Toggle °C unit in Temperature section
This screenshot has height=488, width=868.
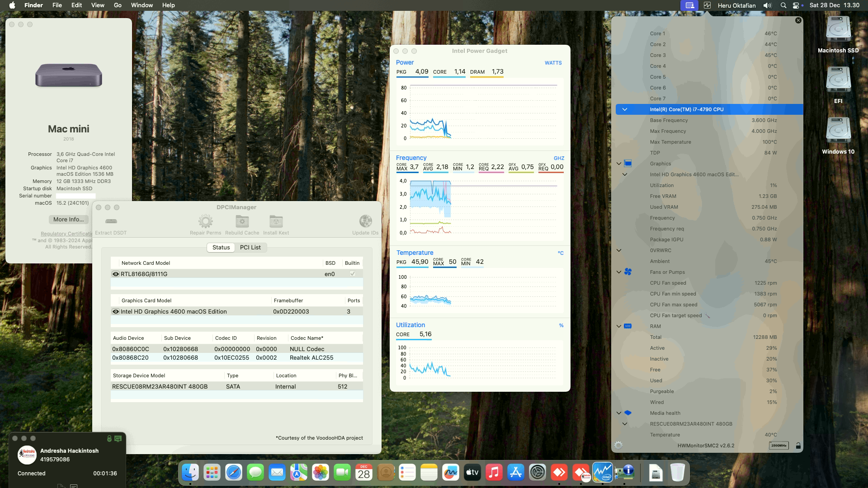pos(561,253)
